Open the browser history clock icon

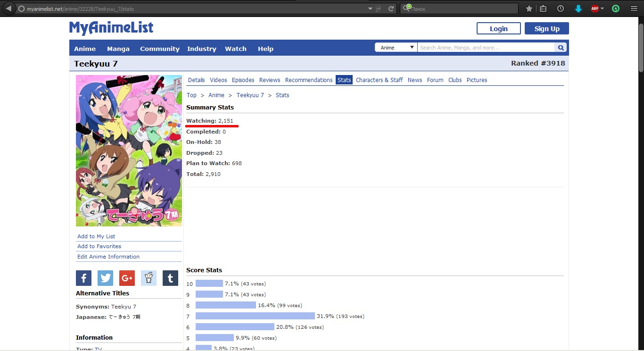click(560, 8)
